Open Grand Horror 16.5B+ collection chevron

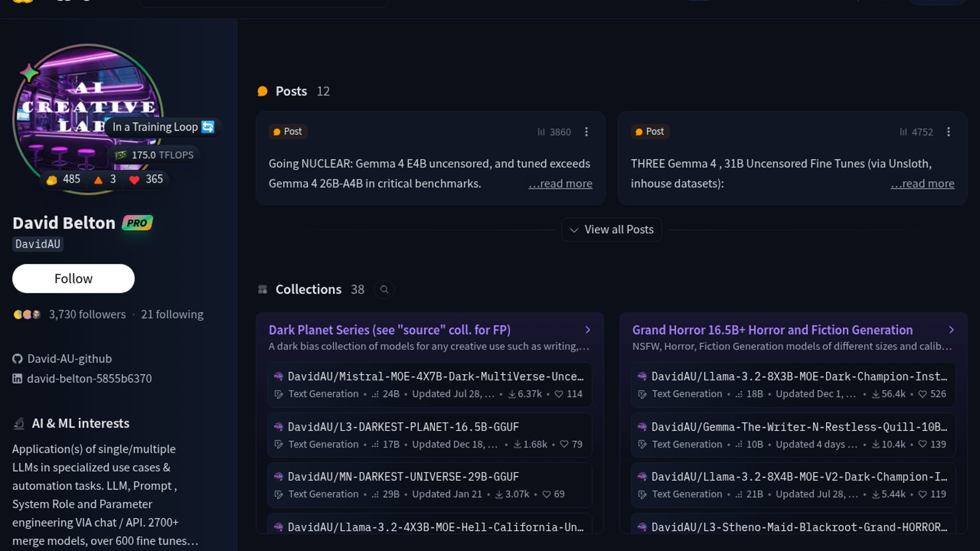pyautogui.click(x=951, y=330)
